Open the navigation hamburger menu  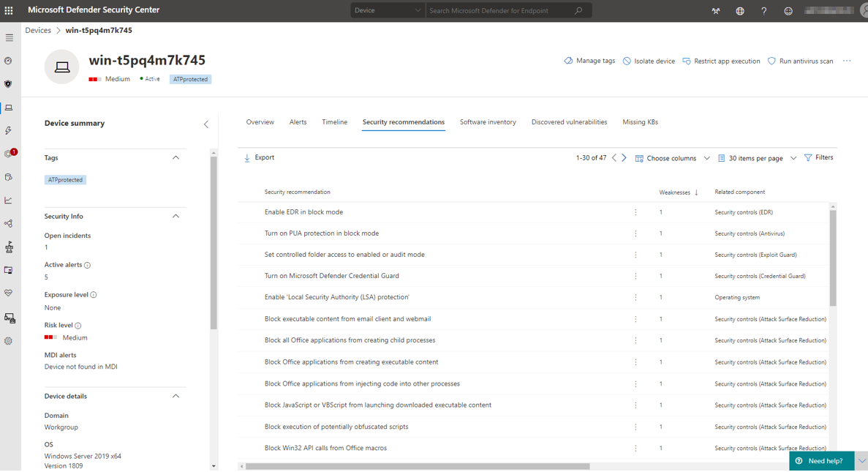pos(9,38)
